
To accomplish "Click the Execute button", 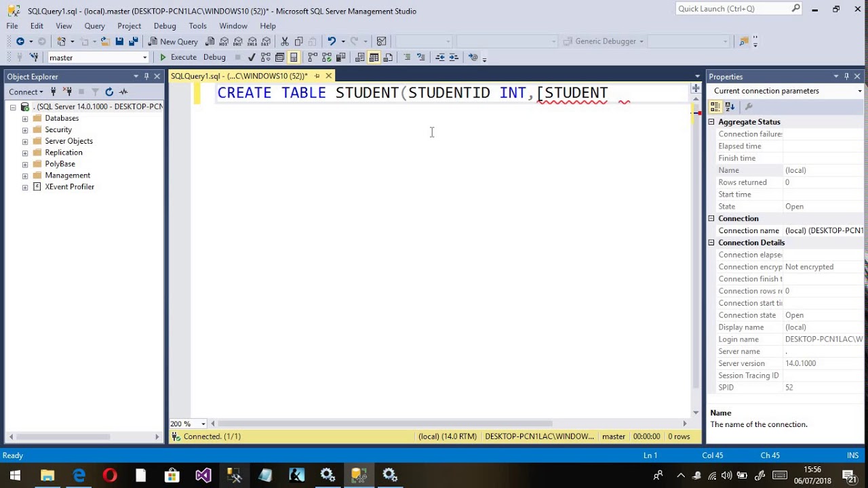I will coord(178,58).
